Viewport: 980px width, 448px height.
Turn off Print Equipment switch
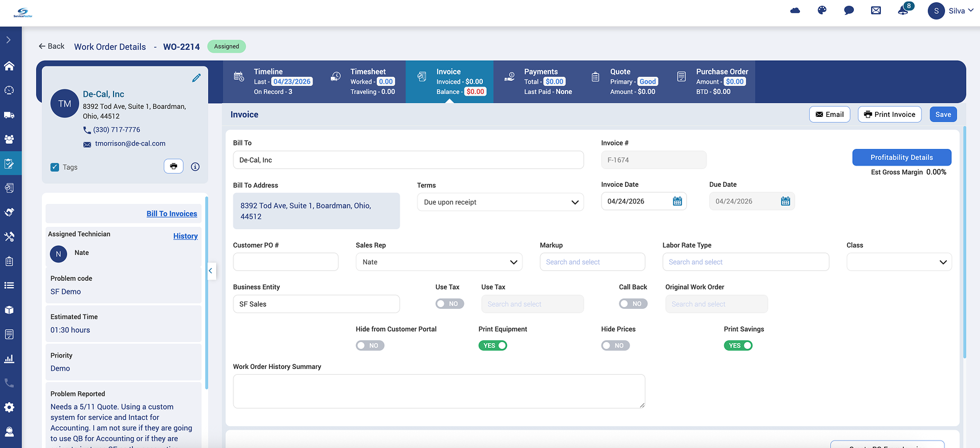(x=493, y=345)
